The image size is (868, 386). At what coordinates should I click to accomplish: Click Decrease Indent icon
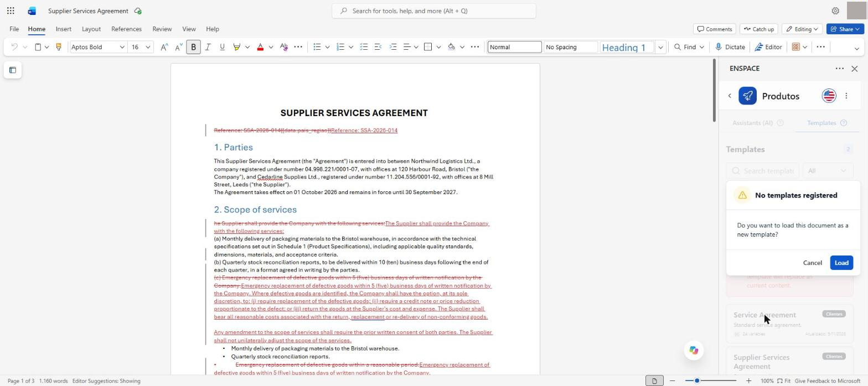pos(378,47)
